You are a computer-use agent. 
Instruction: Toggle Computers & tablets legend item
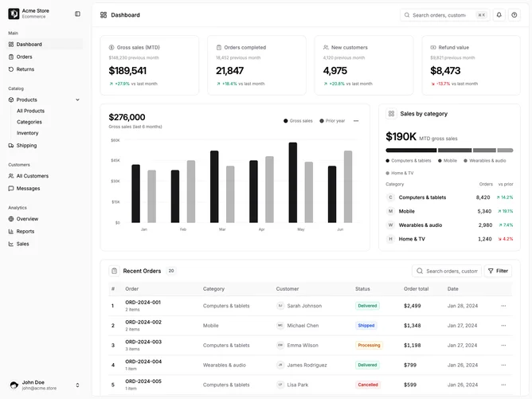(409, 161)
